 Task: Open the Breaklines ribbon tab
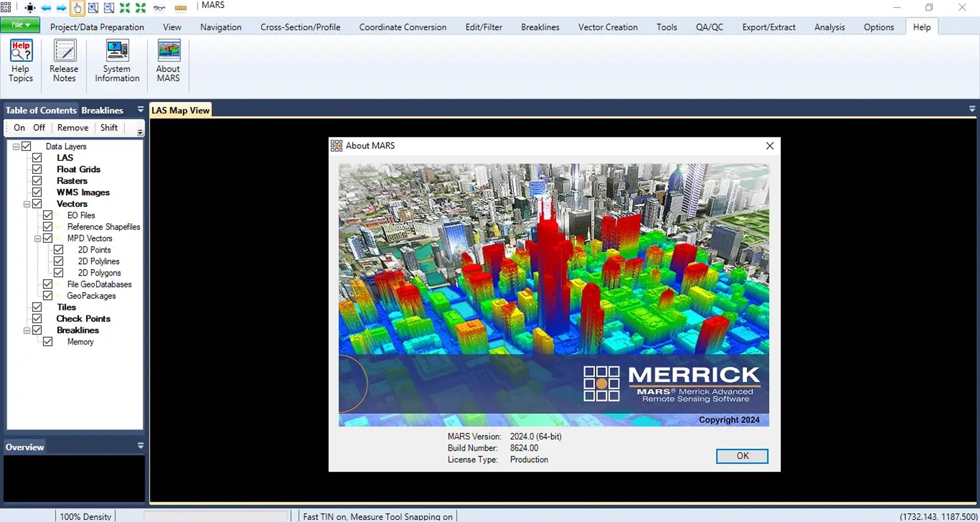(540, 27)
